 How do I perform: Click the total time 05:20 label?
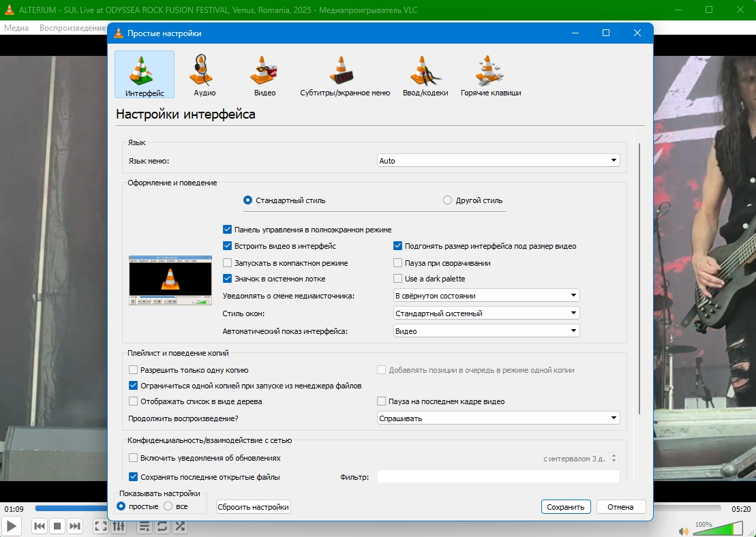[740, 508]
